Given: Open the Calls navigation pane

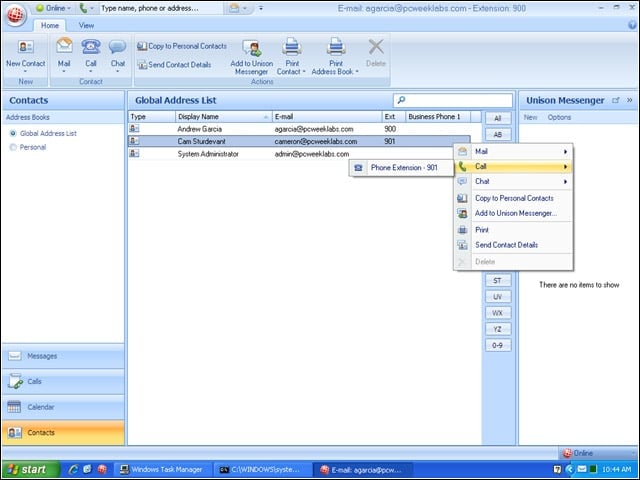Looking at the screenshot, I should (63, 382).
